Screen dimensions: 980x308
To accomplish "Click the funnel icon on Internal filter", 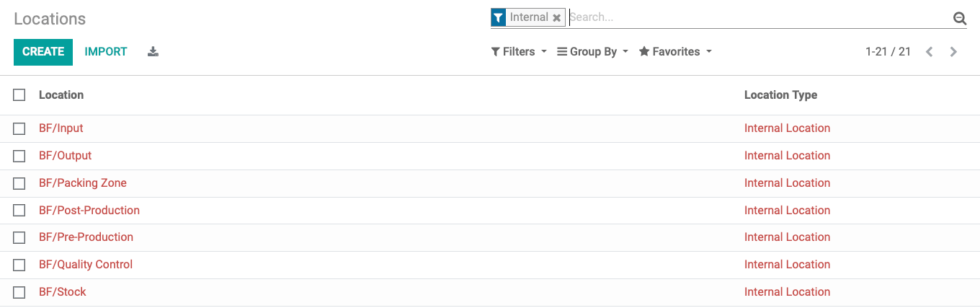I will tap(499, 17).
